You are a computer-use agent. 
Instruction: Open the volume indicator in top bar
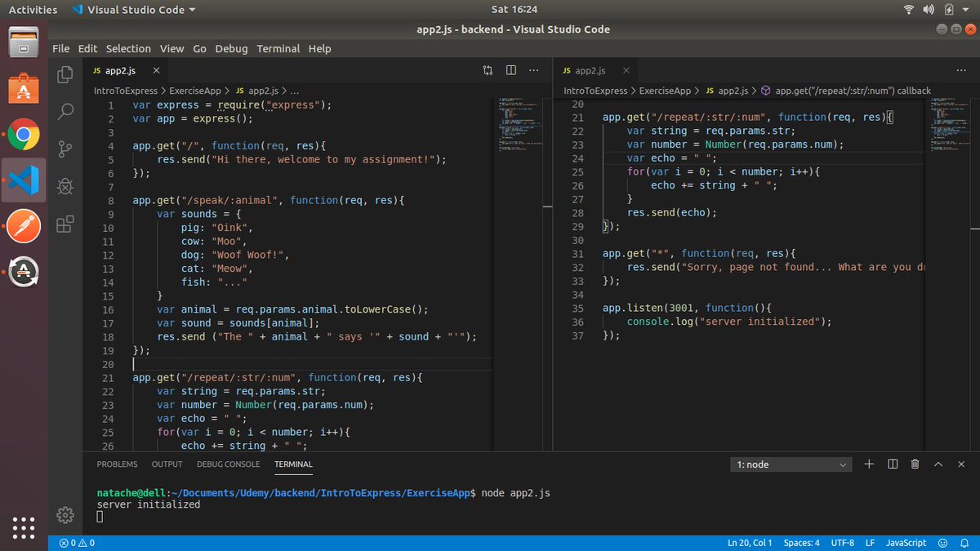click(x=929, y=10)
